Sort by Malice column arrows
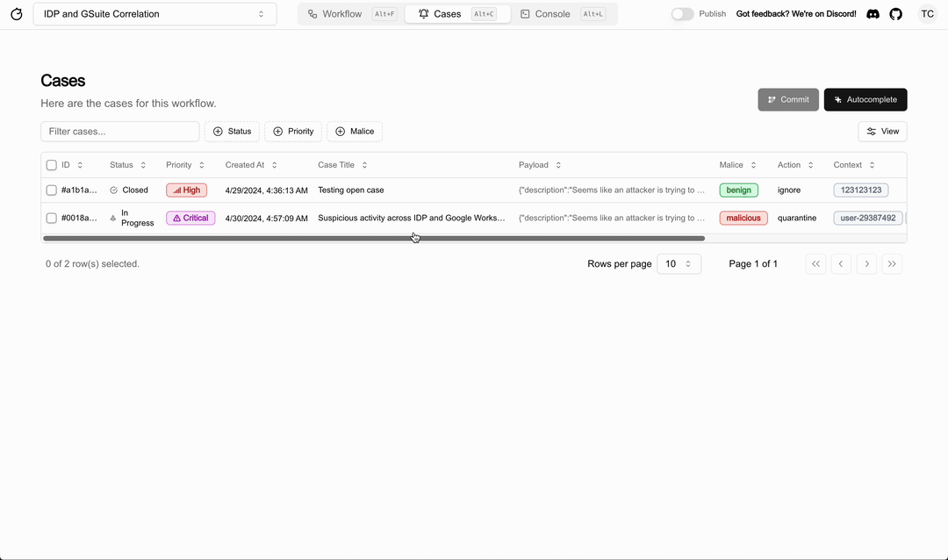The width and height of the screenshot is (948, 560). point(753,165)
